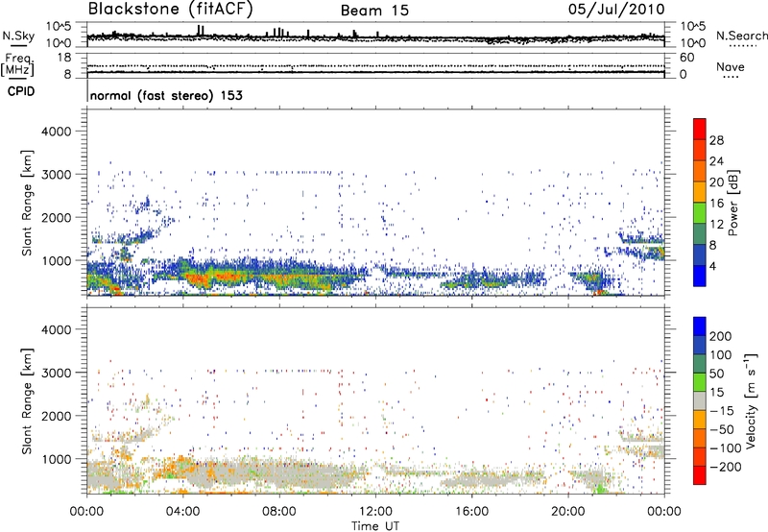
Task: Click the "-15" label on the Velocity colorbar
Action: tap(722, 410)
